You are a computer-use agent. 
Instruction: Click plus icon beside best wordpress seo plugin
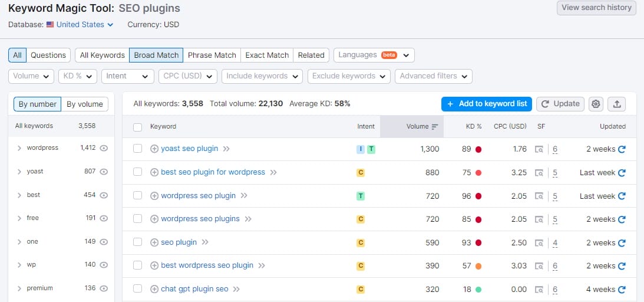pos(154,265)
